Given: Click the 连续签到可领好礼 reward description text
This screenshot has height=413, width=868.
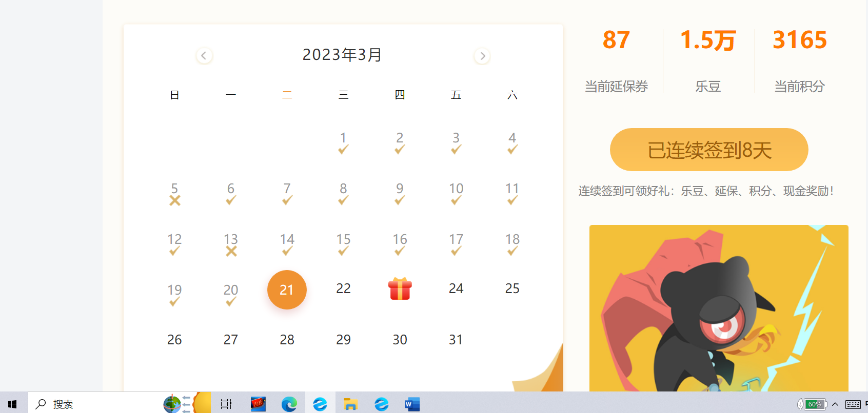Looking at the screenshot, I should [707, 191].
